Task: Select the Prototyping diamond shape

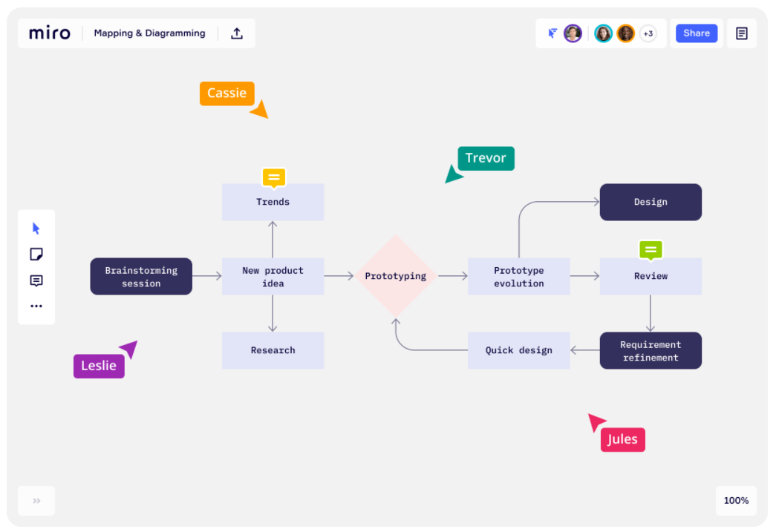Action: click(395, 276)
